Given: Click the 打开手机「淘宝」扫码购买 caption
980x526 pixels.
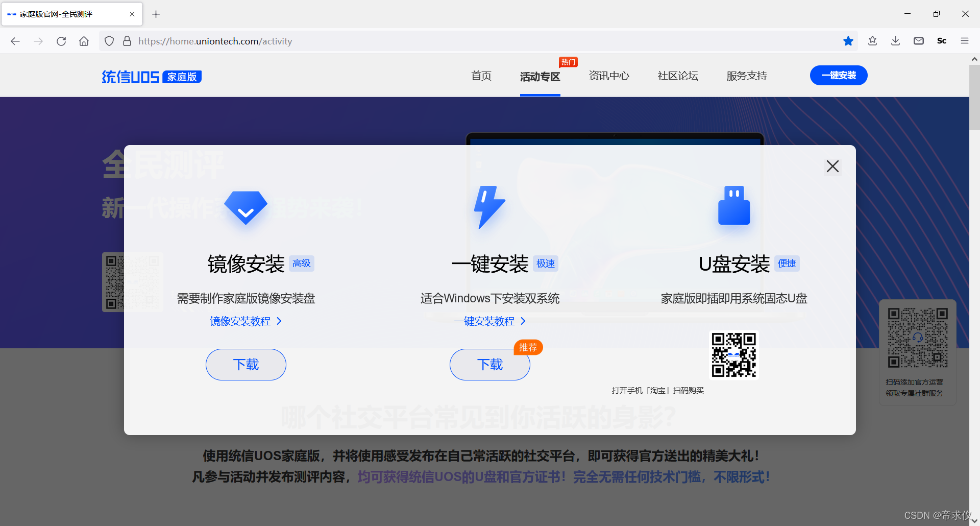Looking at the screenshot, I should pyautogui.click(x=658, y=391).
